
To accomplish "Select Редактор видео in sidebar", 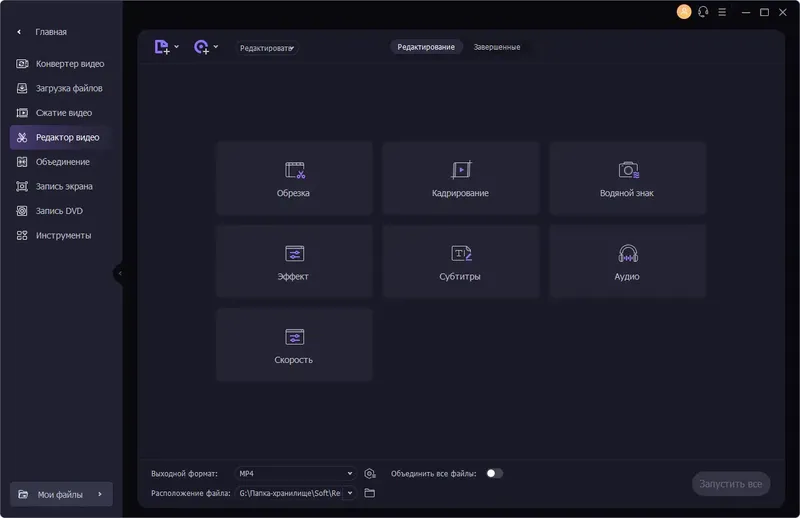I will [x=60, y=137].
